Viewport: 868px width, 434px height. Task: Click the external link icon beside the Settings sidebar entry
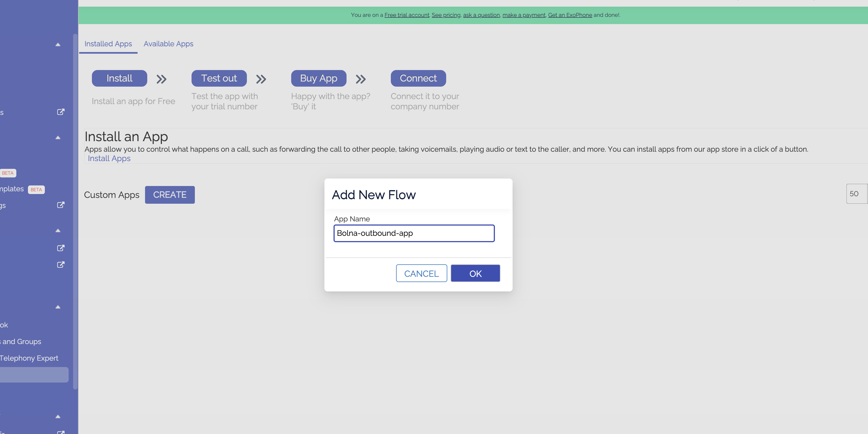click(x=61, y=205)
